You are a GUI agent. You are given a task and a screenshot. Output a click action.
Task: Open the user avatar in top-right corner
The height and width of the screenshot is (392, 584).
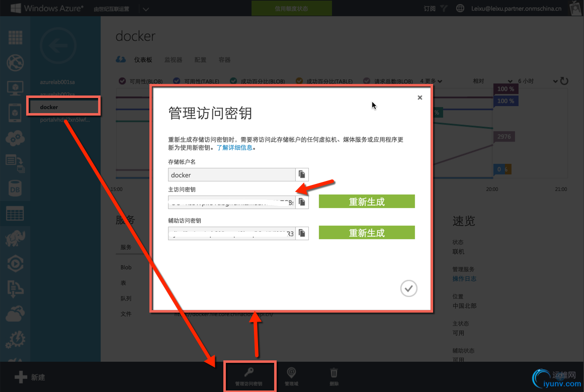coord(576,8)
